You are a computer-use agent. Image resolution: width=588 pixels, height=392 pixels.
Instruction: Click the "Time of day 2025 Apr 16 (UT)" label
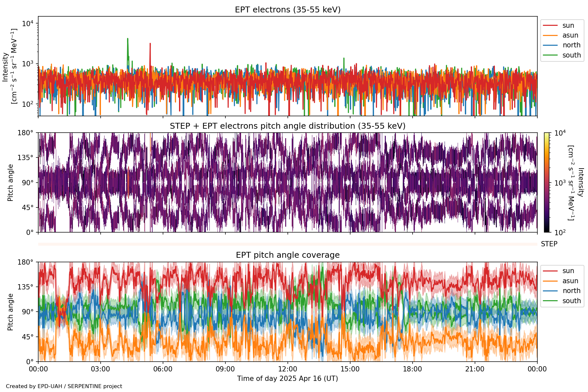287,379
